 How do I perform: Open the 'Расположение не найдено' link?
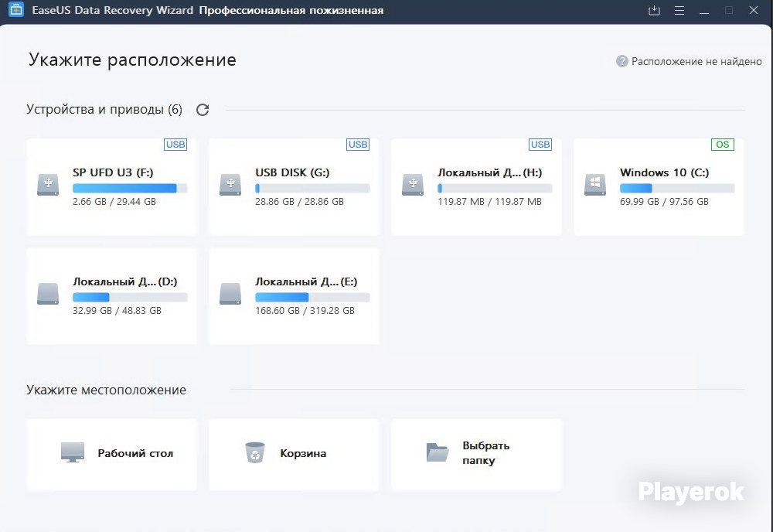696,61
